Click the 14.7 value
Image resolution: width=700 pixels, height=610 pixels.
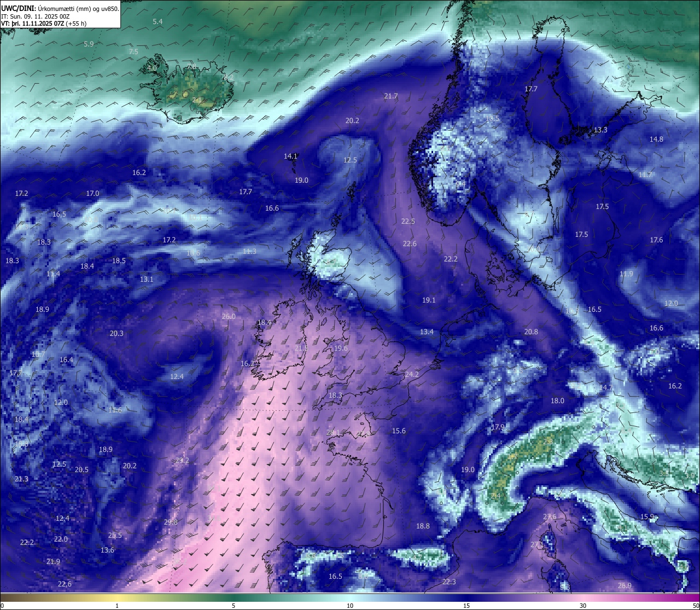[x=606, y=387]
